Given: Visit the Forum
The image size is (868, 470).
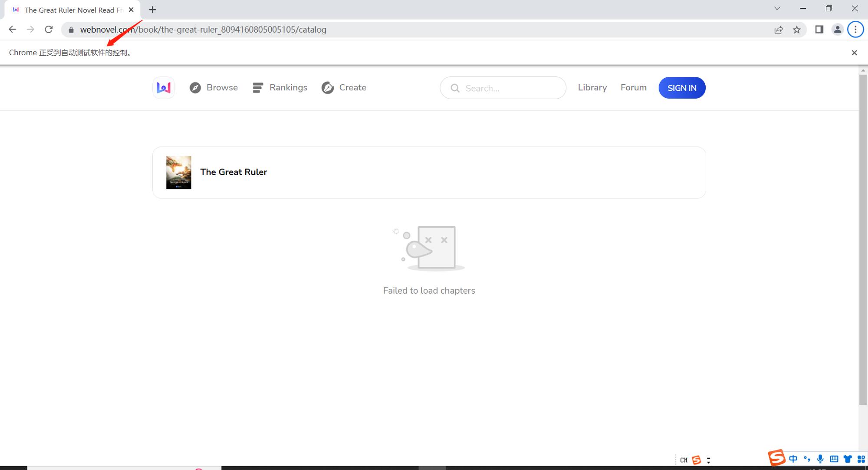Looking at the screenshot, I should point(634,88).
